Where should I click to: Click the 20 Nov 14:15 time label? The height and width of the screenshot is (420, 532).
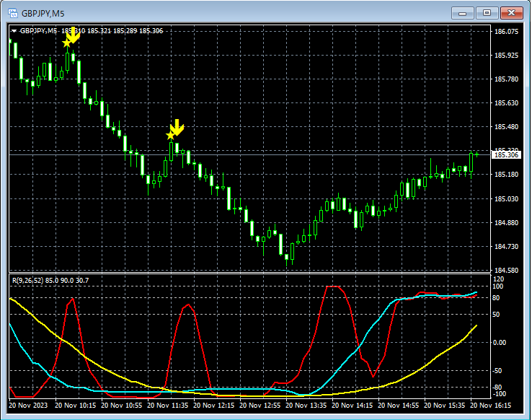(352, 405)
